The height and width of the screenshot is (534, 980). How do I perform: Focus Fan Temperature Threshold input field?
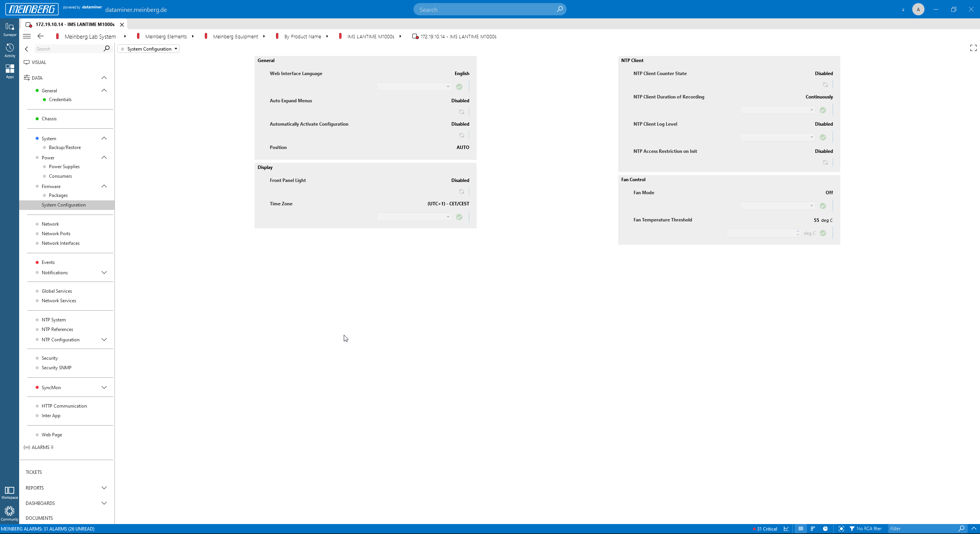[760, 233]
